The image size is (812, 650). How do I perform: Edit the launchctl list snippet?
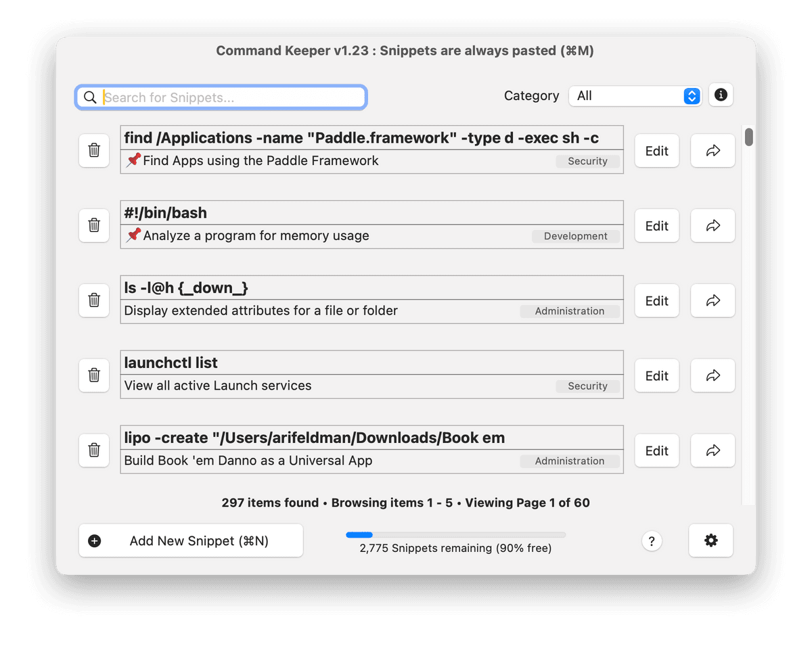pyautogui.click(x=656, y=376)
